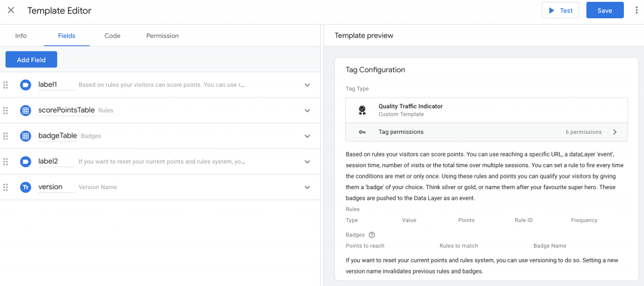
Task: Open the three-dot more options menu
Action: pos(636,11)
